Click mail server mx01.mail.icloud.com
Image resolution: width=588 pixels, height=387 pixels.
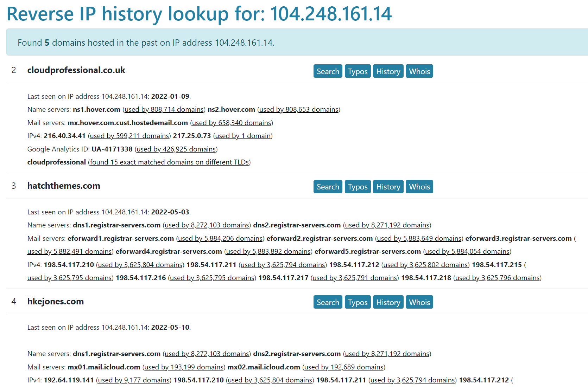point(104,367)
